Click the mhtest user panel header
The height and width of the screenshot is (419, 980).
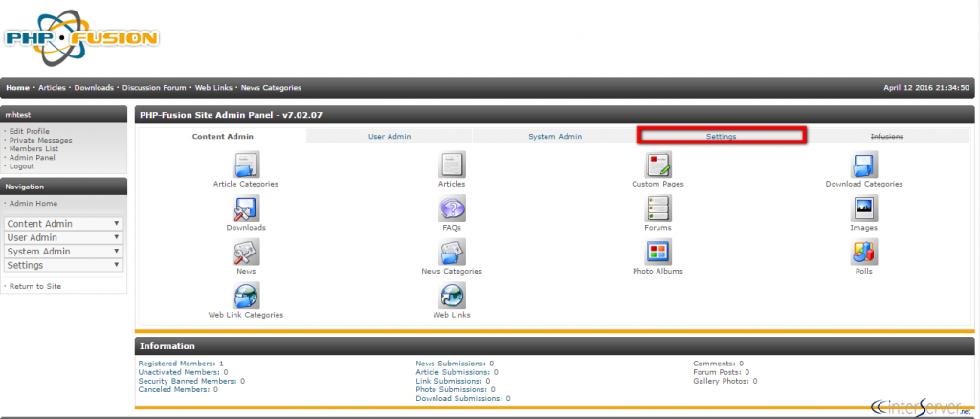(64, 114)
